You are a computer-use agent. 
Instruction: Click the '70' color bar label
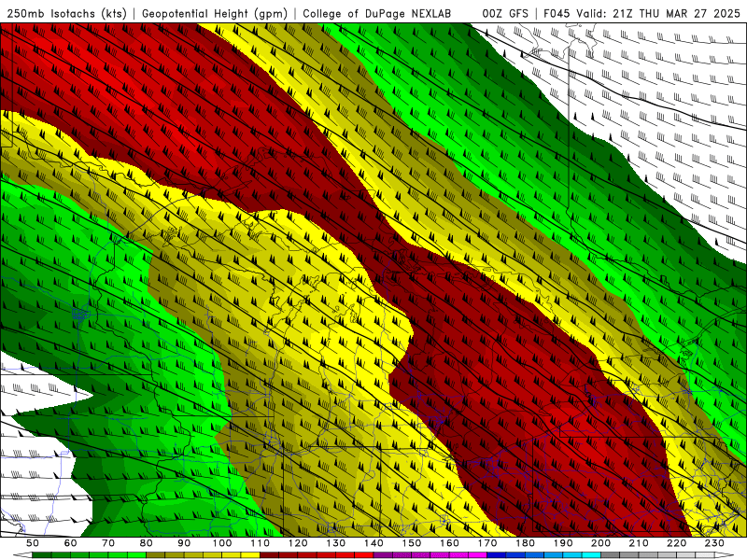[108, 543]
